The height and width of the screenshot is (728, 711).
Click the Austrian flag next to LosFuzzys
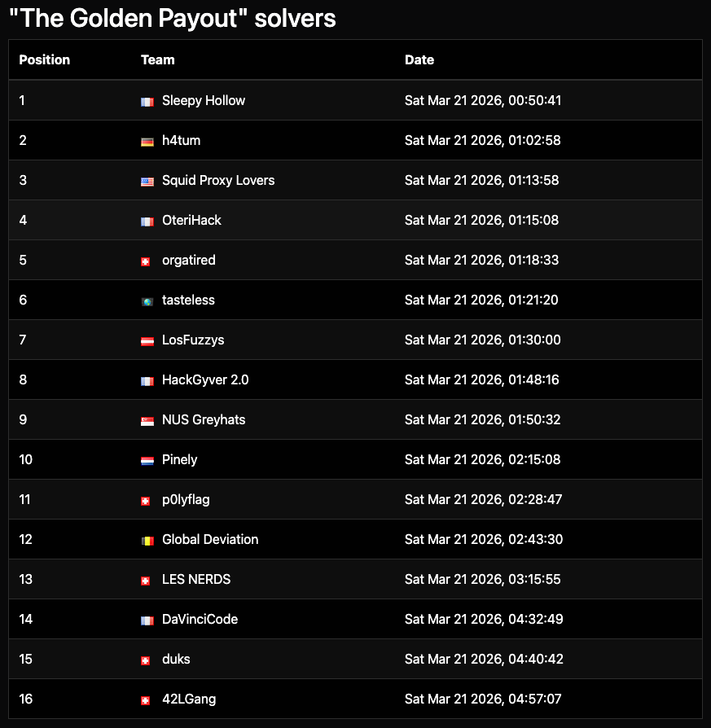click(x=147, y=341)
